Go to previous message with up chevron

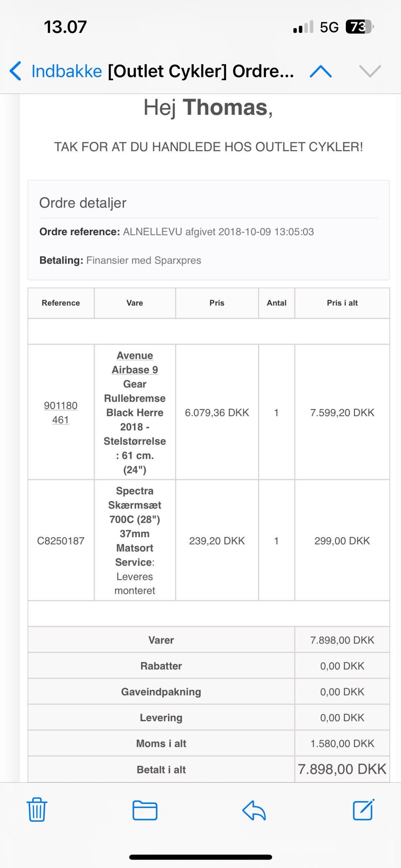[x=321, y=71]
